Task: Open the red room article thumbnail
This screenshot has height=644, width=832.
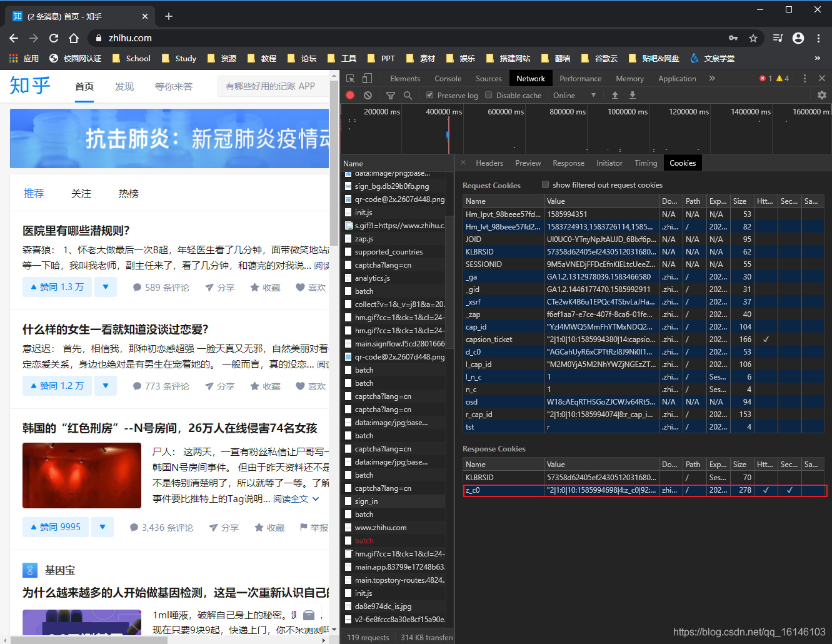Action: (82, 475)
